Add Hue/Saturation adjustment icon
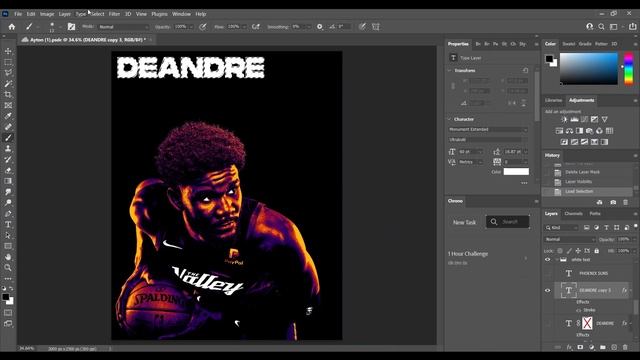This screenshot has width=640, height=360. (559, 131)
